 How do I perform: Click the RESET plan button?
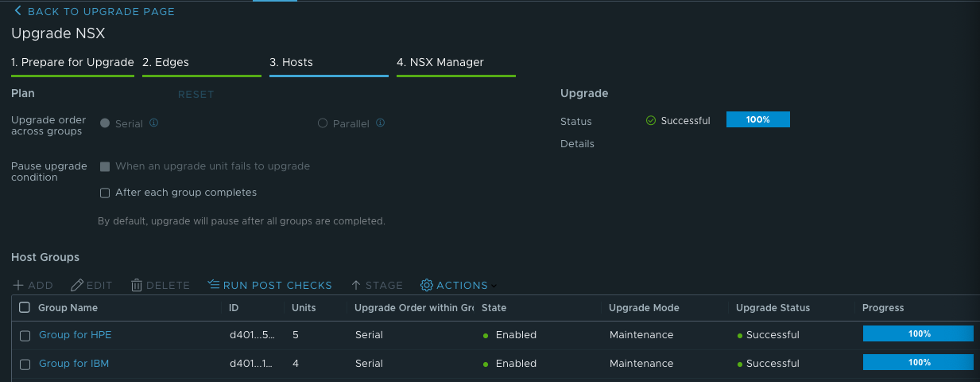(196, 94)
